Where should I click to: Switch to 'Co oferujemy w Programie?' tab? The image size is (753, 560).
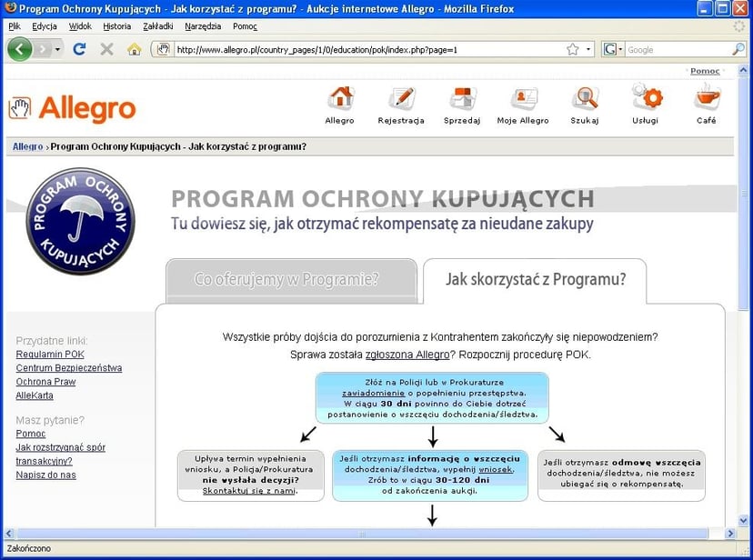tap(292, 280)
